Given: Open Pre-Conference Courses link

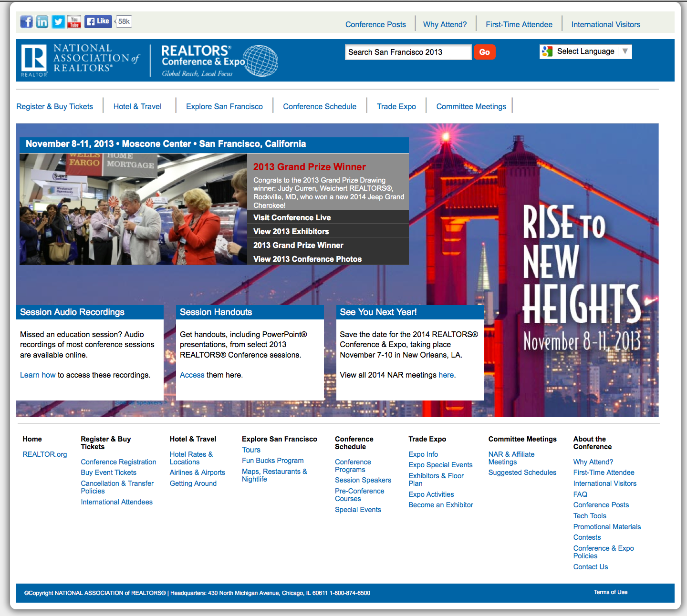Looking at the screenshot, I should [x=359, y=495].
